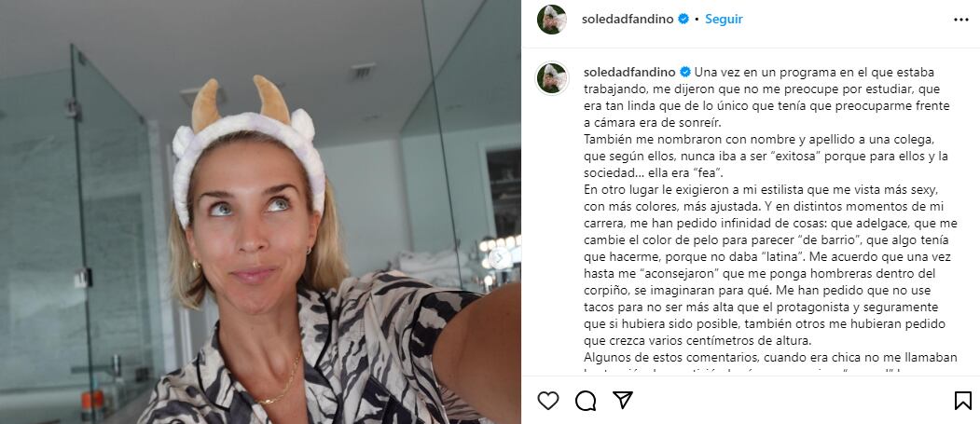This screenshot has height=424, width=980.
Task: Share the post via paper plane icon
Action: (x=623, y=401)
